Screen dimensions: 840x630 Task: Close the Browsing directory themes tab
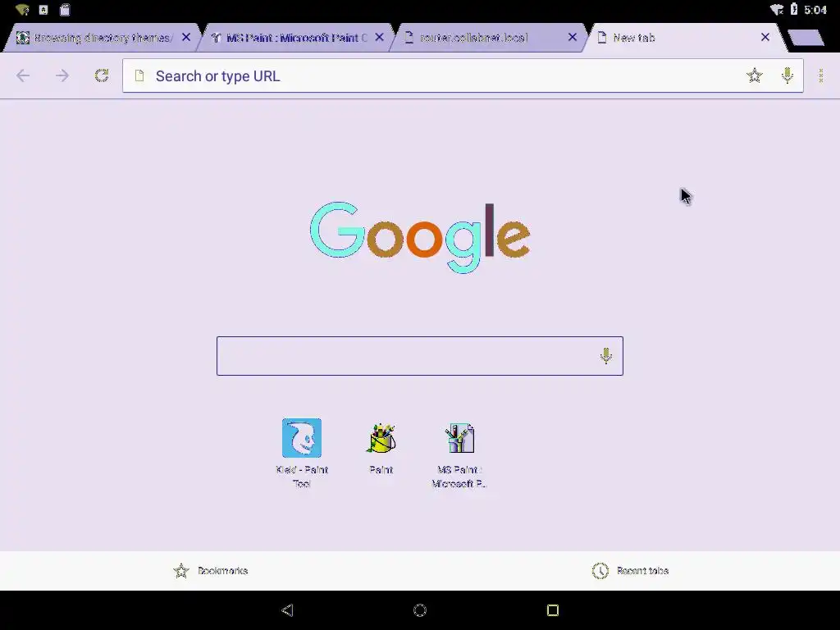(x=186, y=37)
